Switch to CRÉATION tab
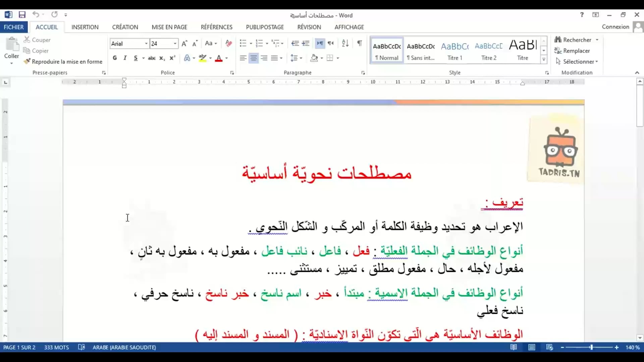644x362 pixels. pos(125,27)
